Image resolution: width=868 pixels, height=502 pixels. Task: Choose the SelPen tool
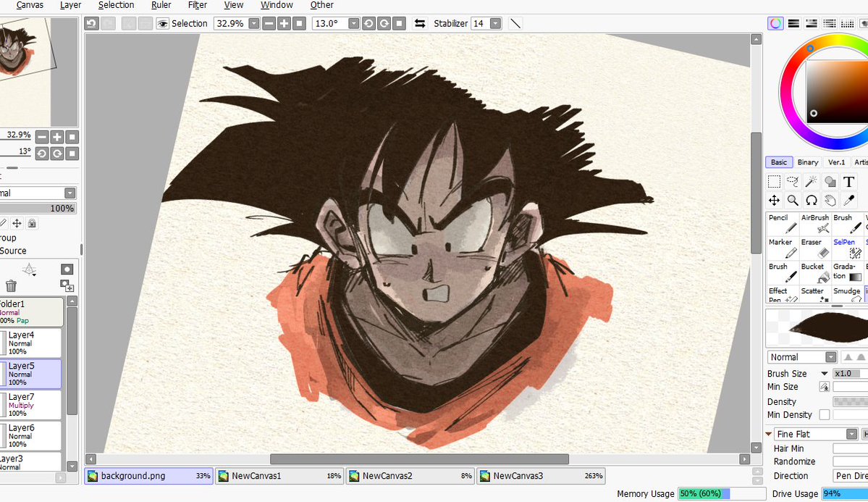847,248
